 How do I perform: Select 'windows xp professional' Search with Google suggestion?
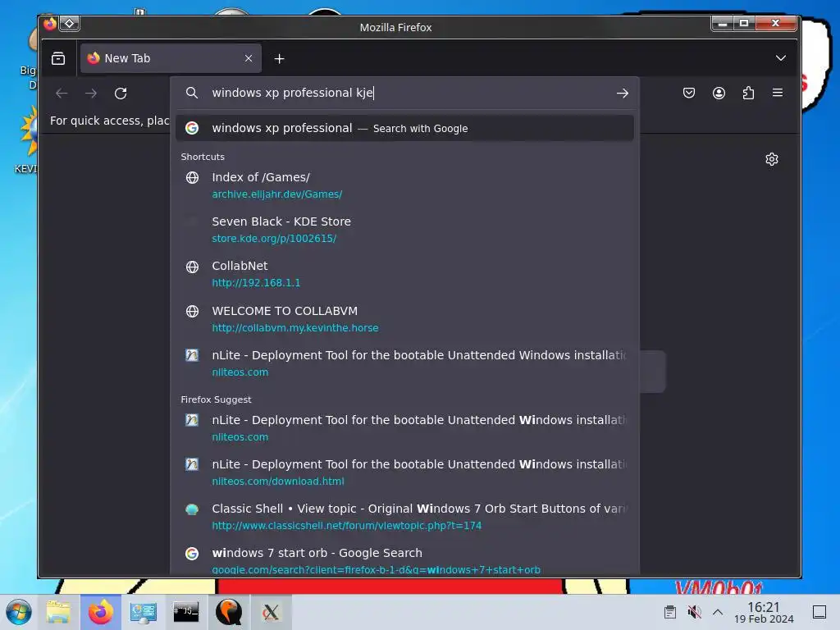click(404, 128)
